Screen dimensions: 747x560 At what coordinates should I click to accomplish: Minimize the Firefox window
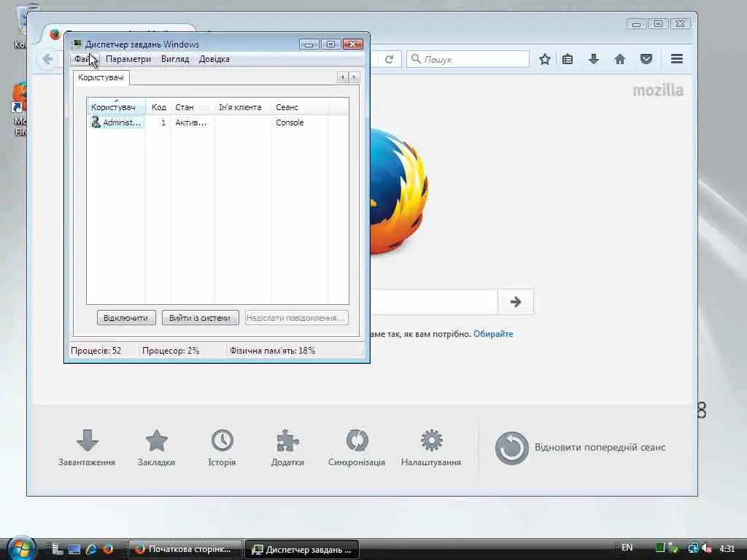636,24
